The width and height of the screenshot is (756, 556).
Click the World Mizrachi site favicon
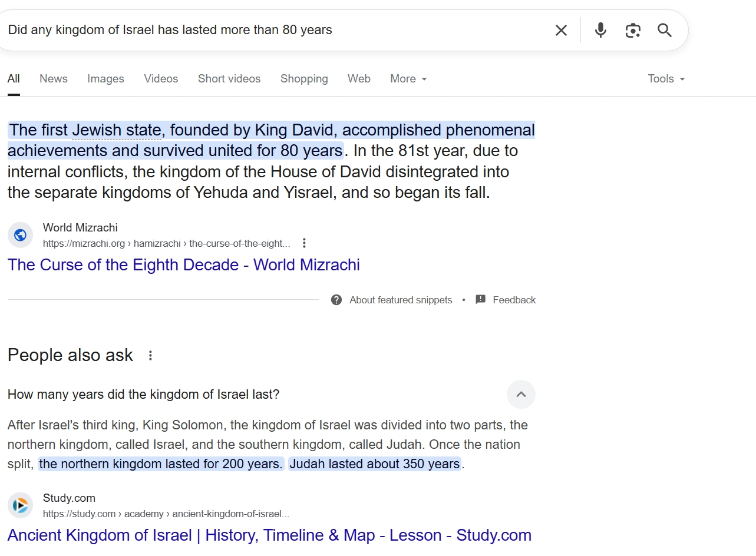(x=21, y=235)
